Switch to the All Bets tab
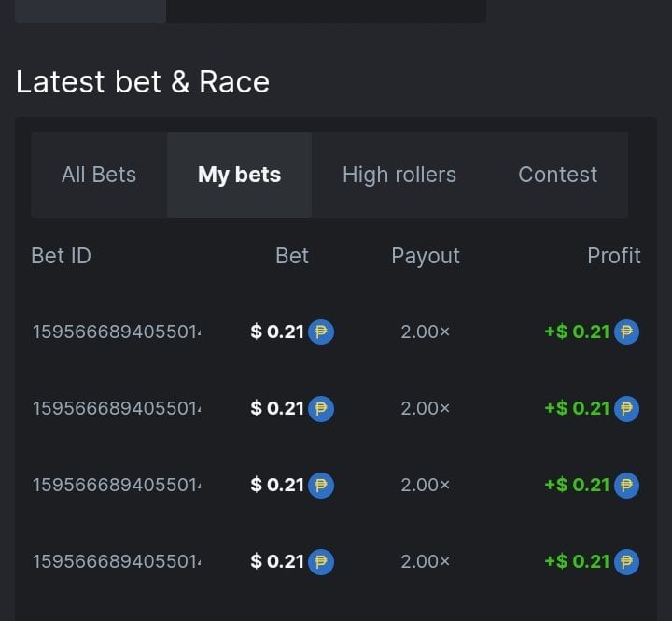The height and width of the screenshot is (621, 672). [x=99, y=175]
